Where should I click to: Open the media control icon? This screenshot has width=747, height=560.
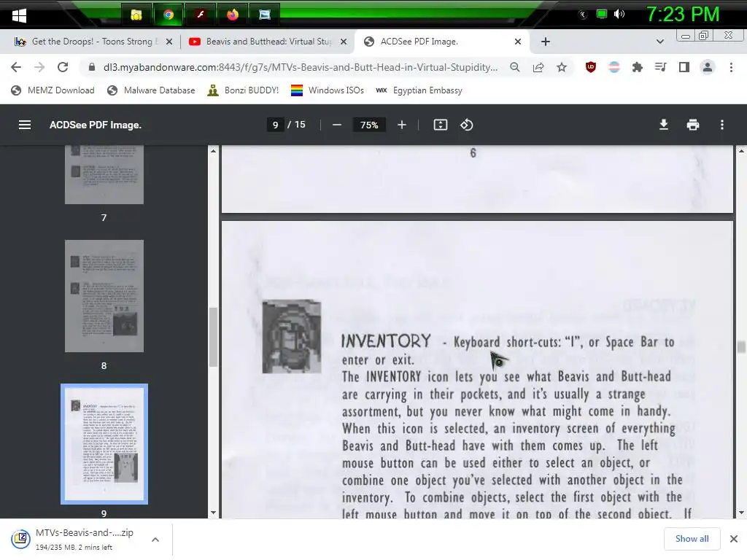(x=660, y=67)
